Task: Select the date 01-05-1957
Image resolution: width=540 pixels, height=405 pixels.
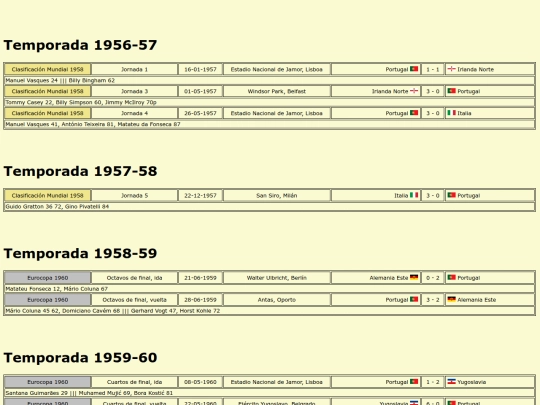Action: [x=200, y=91]
